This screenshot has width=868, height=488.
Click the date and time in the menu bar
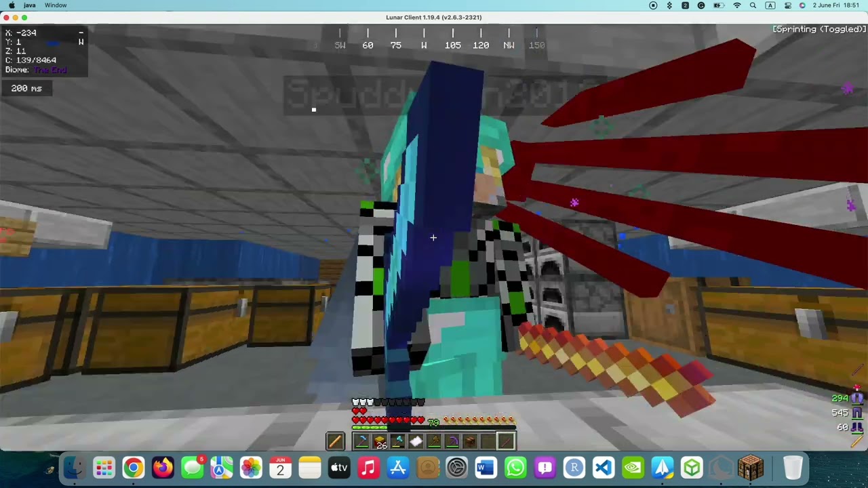[837, 5]
